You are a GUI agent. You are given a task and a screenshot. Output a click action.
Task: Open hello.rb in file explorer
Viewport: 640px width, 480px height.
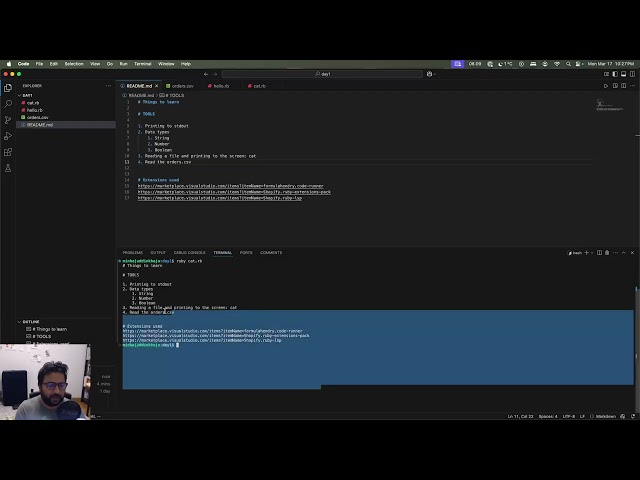[x=65, y=110]
